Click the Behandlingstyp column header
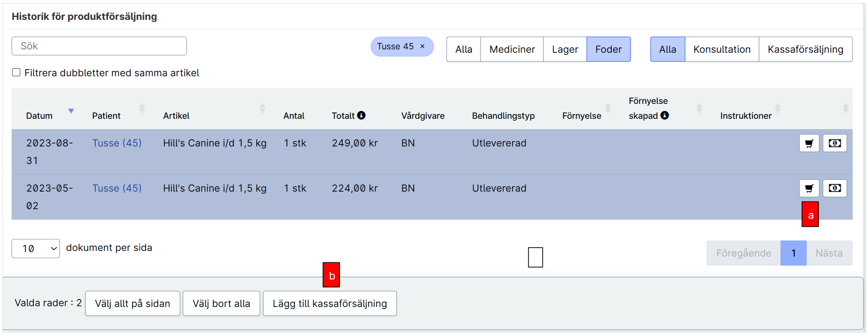This screenshot has height=335, width=868. [503, 116]
